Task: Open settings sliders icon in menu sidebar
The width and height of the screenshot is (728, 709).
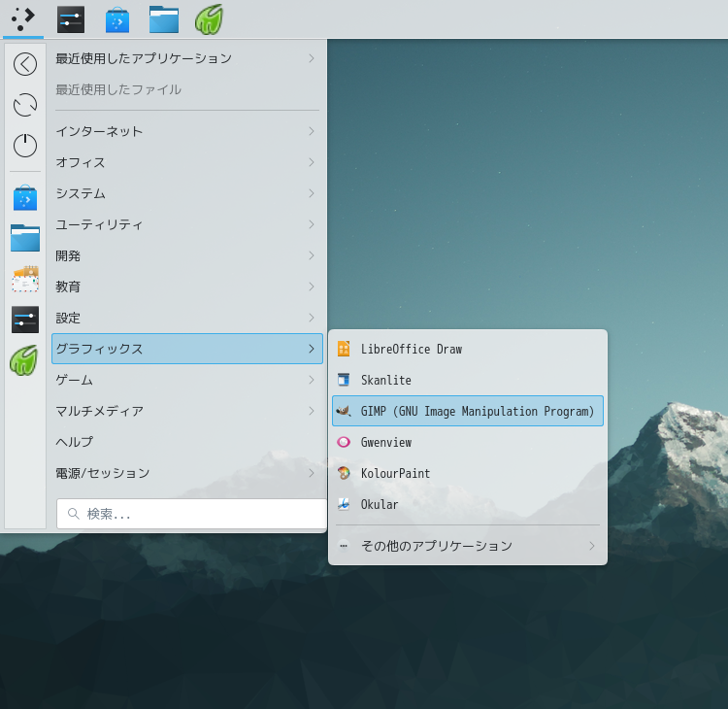Action: (25, 320)
